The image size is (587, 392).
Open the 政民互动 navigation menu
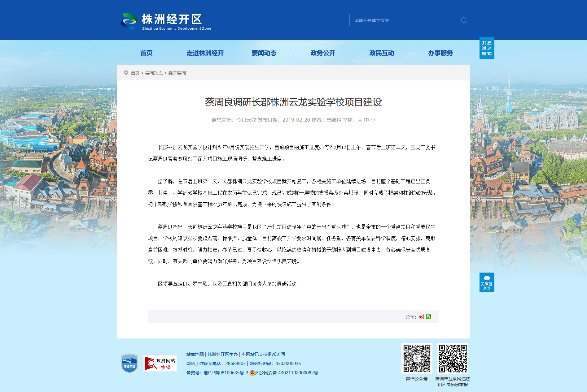[x=382, y=53]
